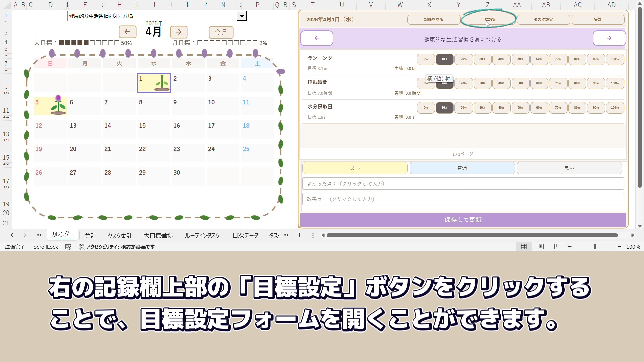Screen dimensions: 644x362
Task: Select 50% for ランニング progress
Action: point(520,59)
